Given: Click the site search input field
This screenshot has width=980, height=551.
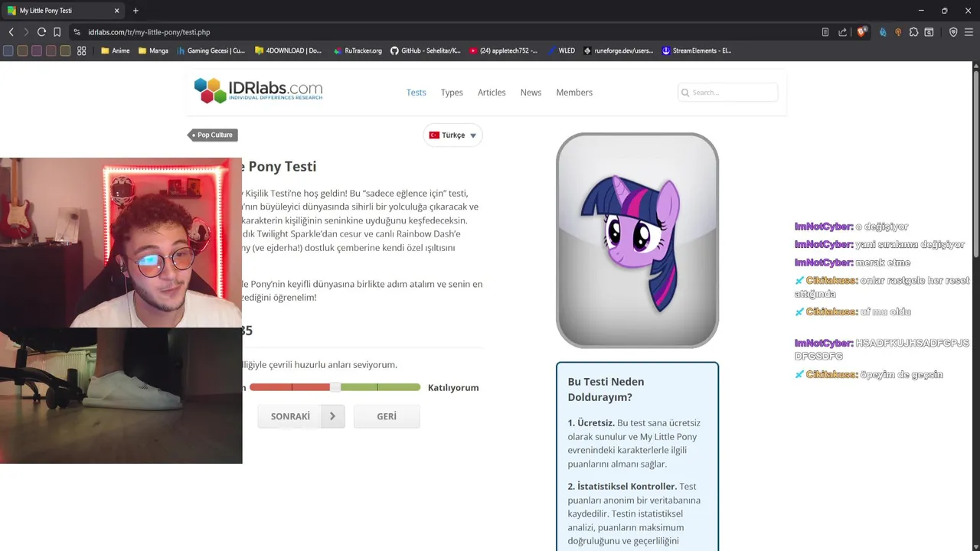Looking at the screenshot, I should click(x=727, y=93).
